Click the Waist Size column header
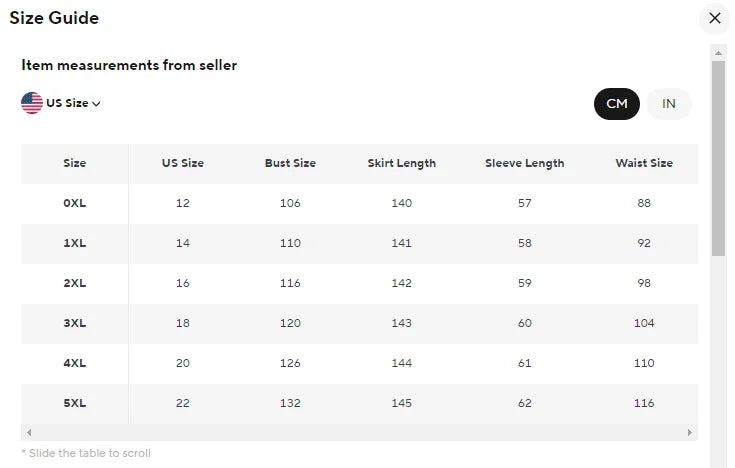 [644, 163]
